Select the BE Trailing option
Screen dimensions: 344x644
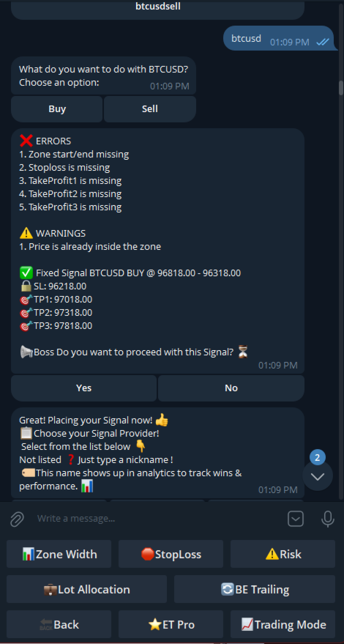pos(255,589)
